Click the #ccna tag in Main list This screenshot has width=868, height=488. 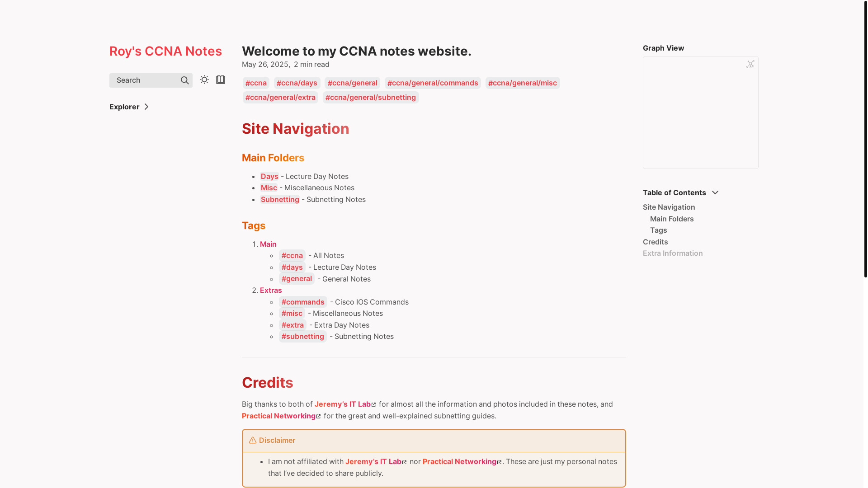[x=292, y=255]
